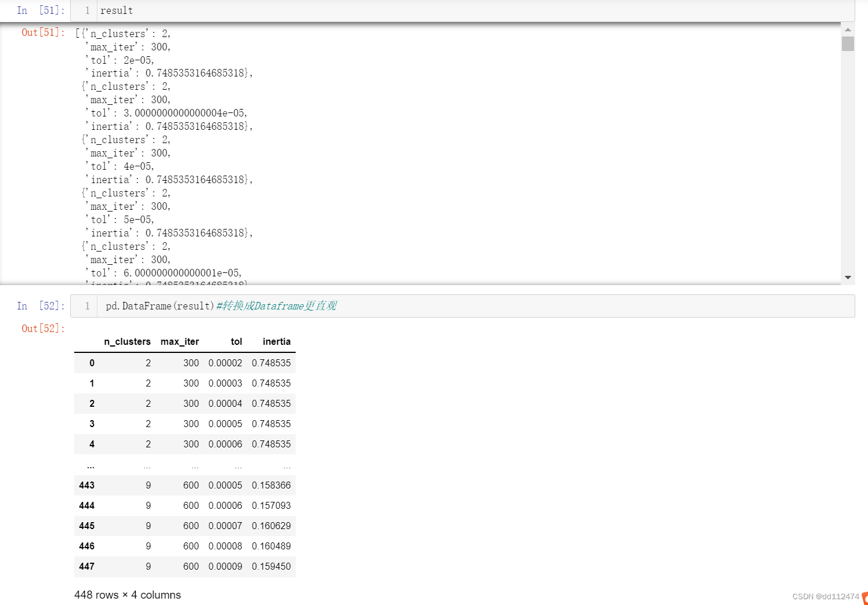The width and height of the screenshot is (868, 605).
Task: Click the 'tol': 4e-05 output line
Action: (120, 167)
